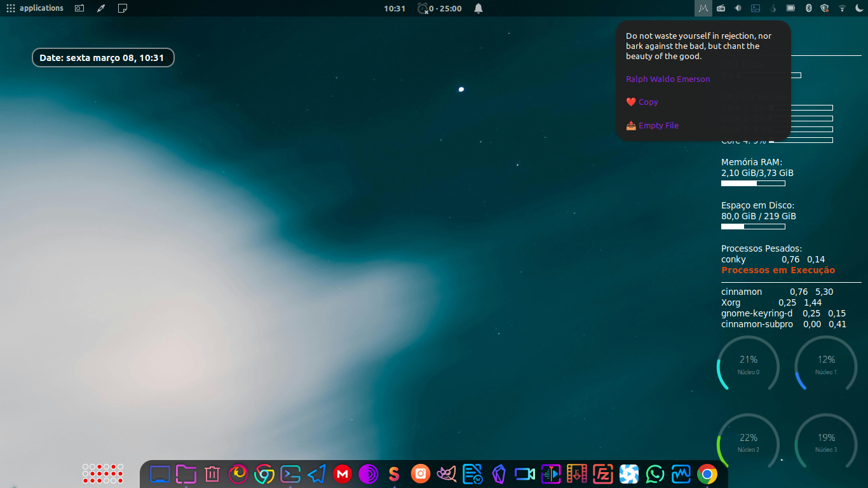Open the sound volume applet

(x=738, y=8)
